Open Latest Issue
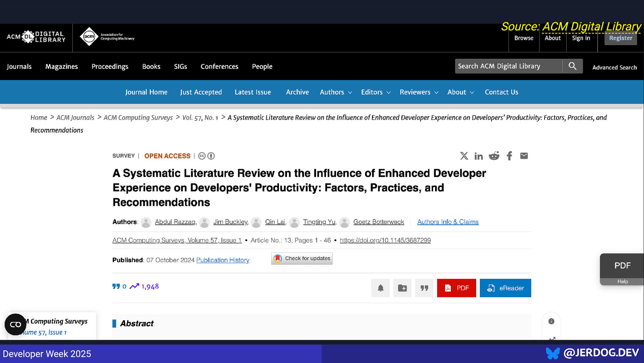The width and height of the screenshot is (644, 363). tap(253, 92)
